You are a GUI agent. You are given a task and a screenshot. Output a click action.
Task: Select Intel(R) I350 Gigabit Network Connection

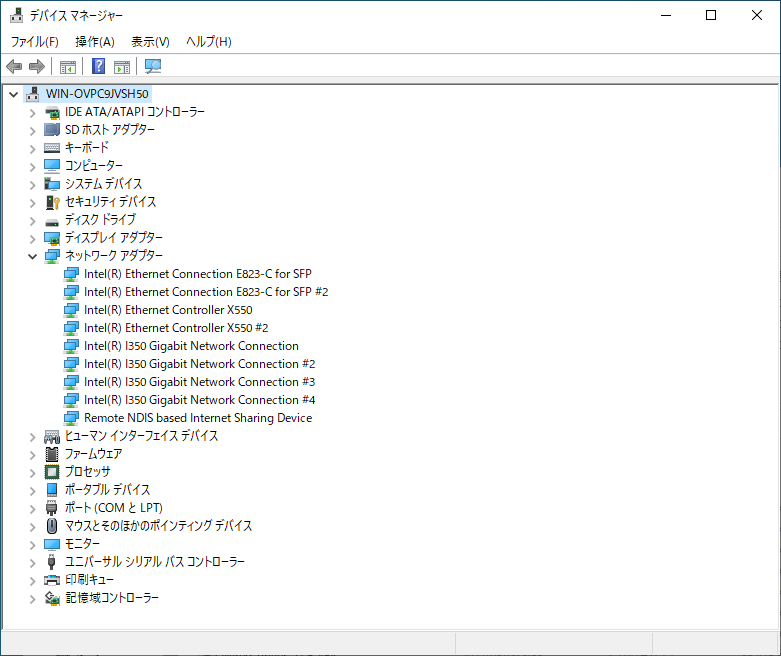(x=191, y=346)
